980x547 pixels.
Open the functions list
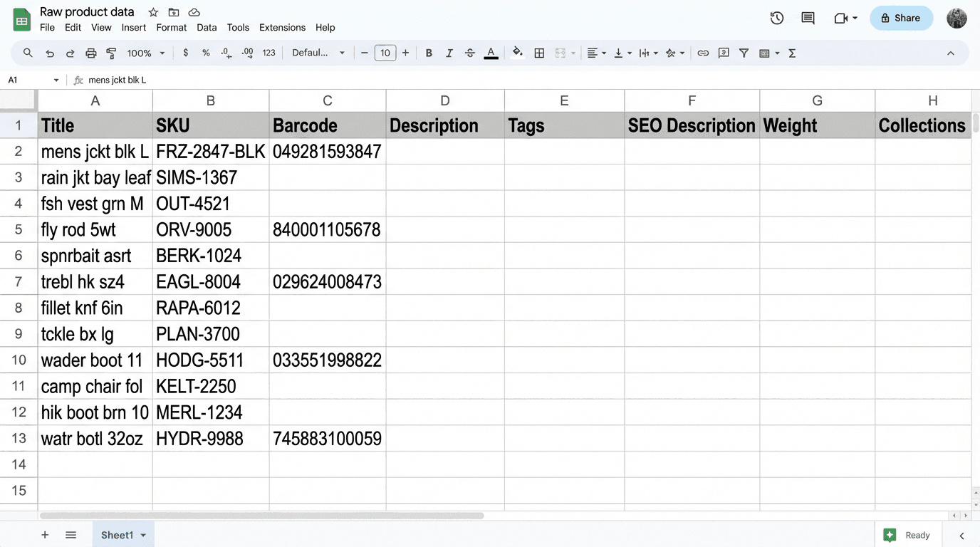(791, 53)
